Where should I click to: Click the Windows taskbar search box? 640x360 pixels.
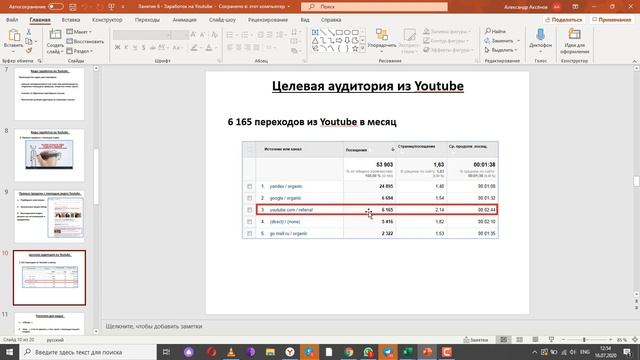click(x=88, y=352)
